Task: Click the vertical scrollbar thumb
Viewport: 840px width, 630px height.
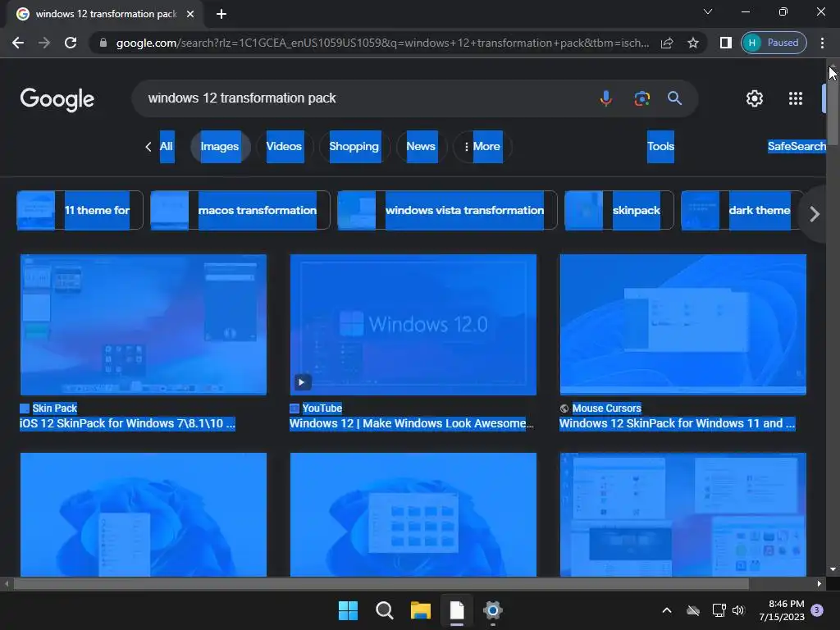Action: click(x=833, y=107)
